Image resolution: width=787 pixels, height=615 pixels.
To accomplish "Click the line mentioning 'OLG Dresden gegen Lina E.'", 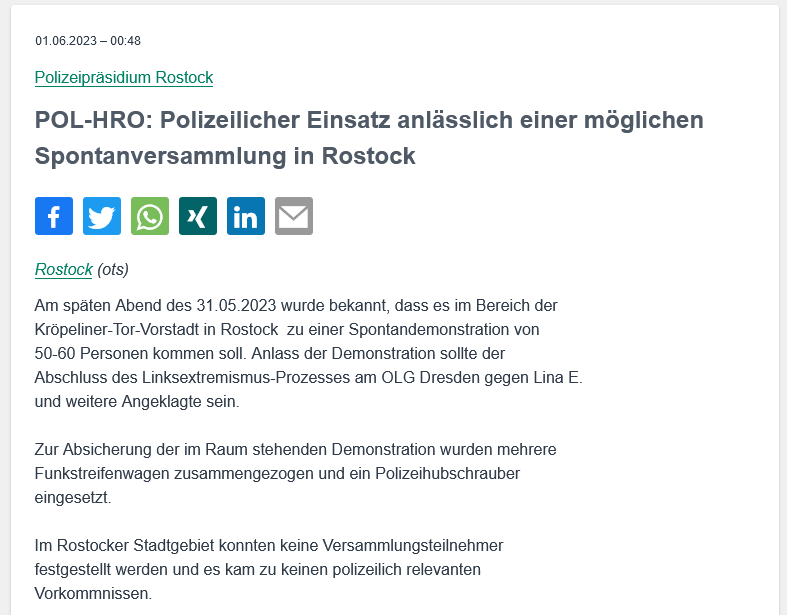I will pyautogui.click(x=309, y=378).
